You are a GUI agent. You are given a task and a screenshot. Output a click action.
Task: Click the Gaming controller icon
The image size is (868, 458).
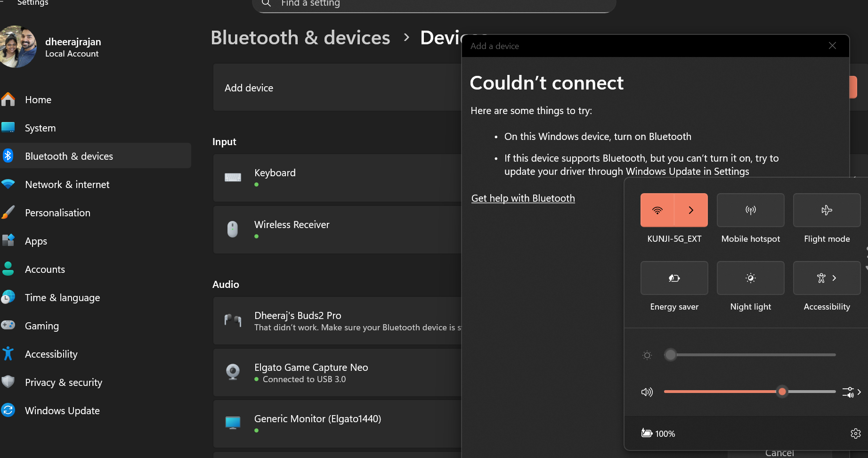[8, 325]
